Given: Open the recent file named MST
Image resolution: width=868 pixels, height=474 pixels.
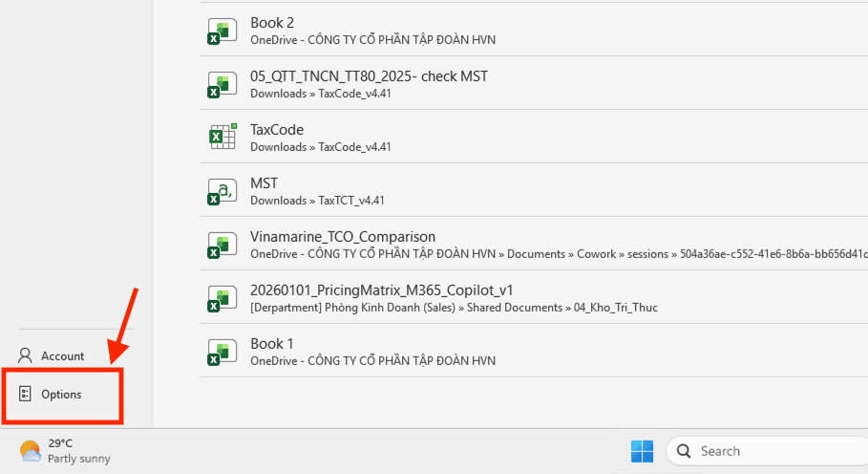Looking at the screenshot, I should click(265, 183).
